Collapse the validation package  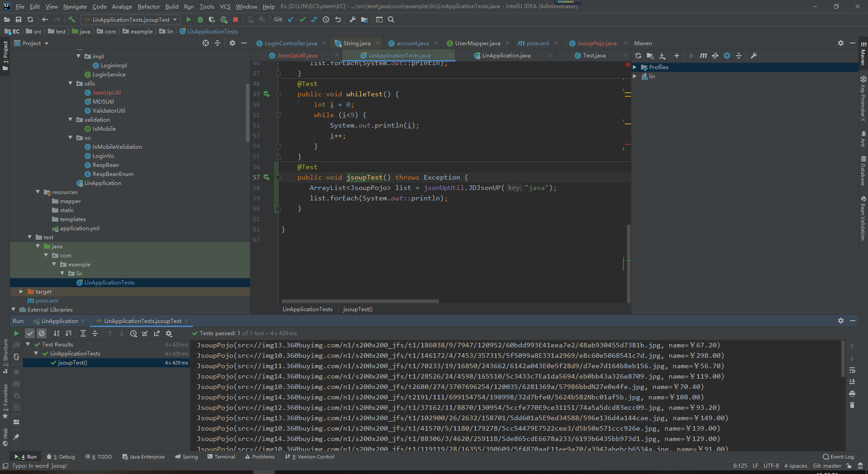[x=71, y=120]
